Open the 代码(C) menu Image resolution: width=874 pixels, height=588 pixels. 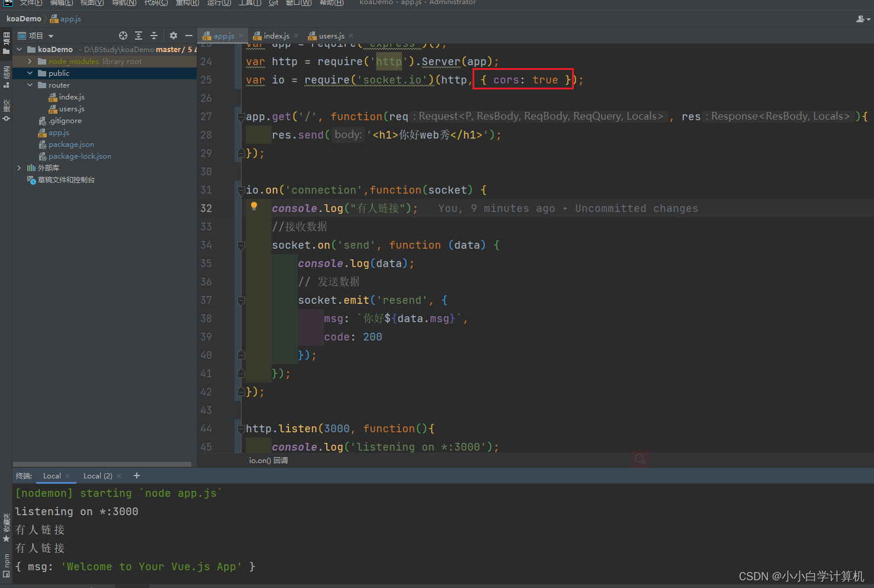156,3
